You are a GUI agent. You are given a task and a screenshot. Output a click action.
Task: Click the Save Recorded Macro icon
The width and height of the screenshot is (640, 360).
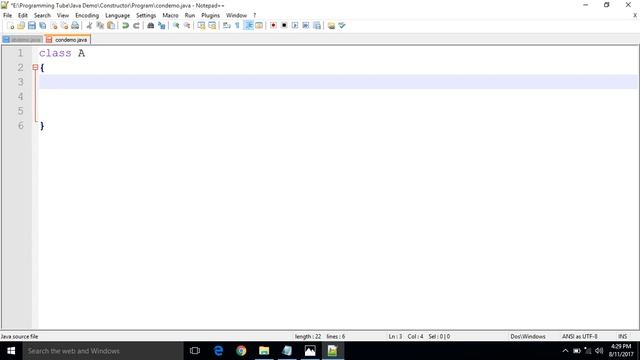(317, 26)
